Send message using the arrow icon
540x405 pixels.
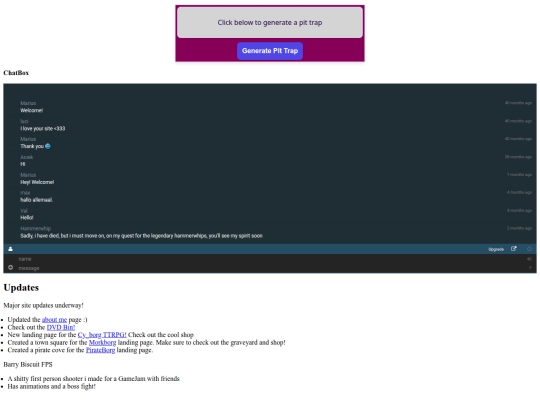click(530, 268)
